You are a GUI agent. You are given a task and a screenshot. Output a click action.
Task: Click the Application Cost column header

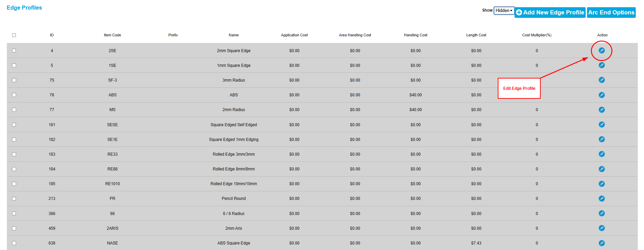pos(294,35)
